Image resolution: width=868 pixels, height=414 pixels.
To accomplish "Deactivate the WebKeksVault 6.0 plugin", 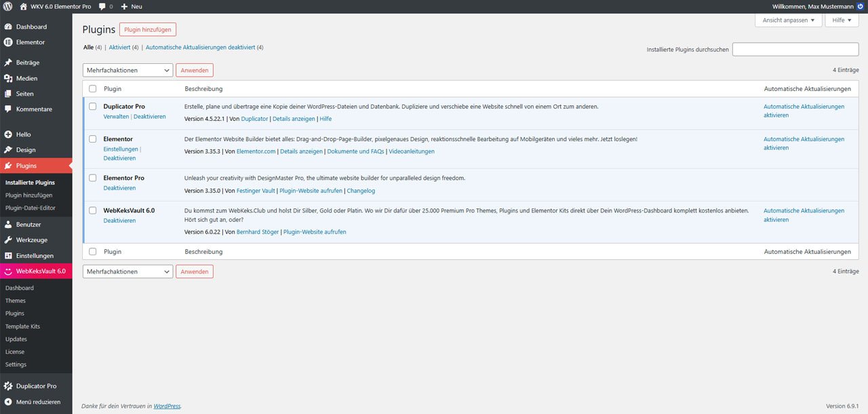I will tap(119, 221).
